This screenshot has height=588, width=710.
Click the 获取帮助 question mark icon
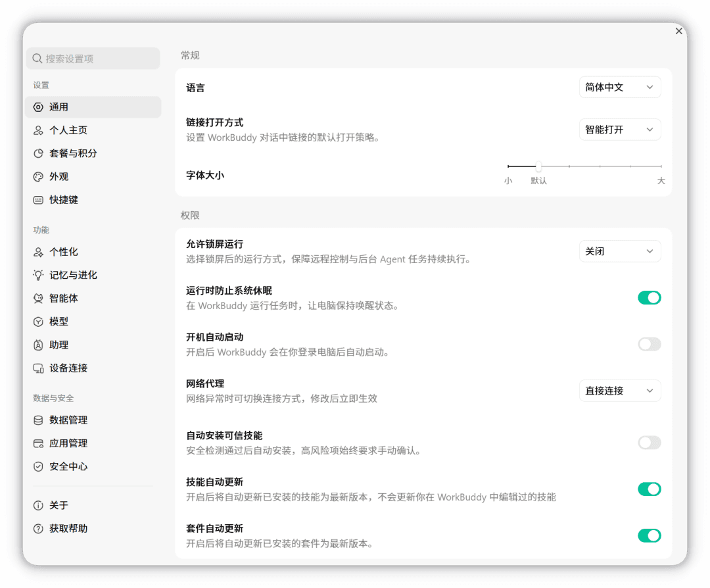[x=39, y=528]
